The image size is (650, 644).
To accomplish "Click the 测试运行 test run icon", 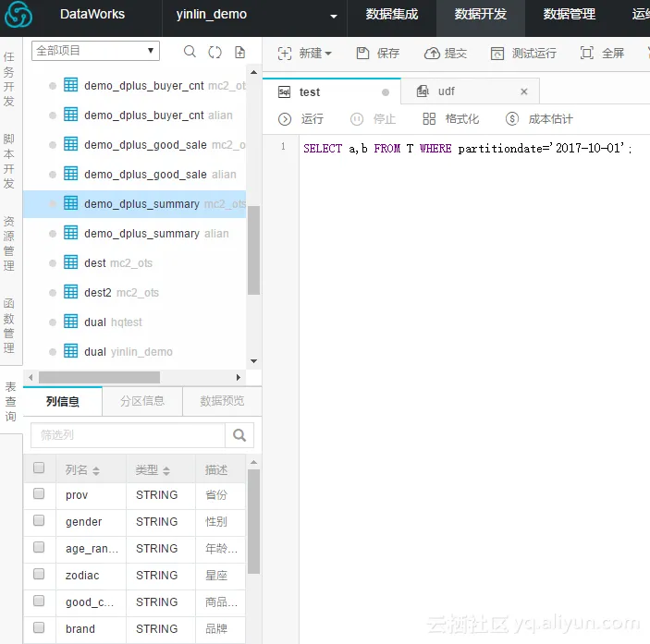I will (x=497, y=53).
